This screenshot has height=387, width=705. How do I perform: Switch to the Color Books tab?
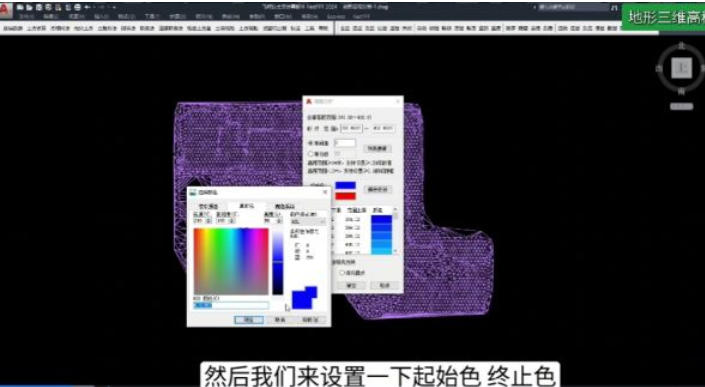(x=284, y=205)
